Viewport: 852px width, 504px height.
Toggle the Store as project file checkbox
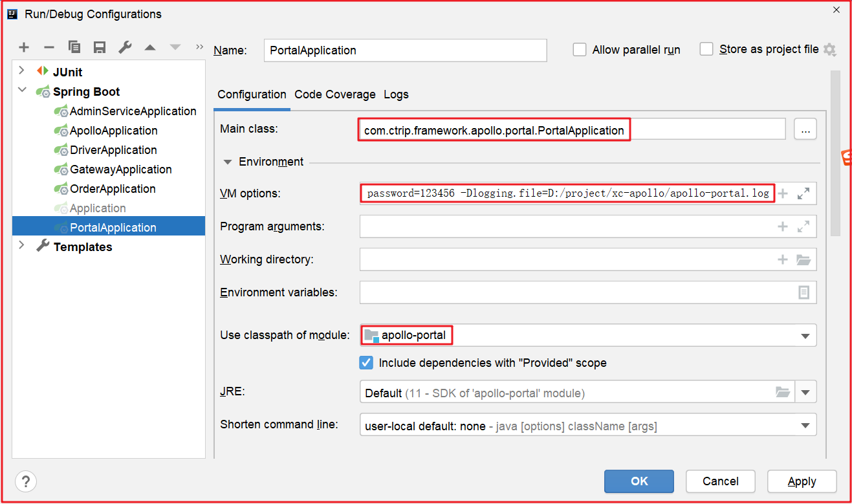click(706, 50)
